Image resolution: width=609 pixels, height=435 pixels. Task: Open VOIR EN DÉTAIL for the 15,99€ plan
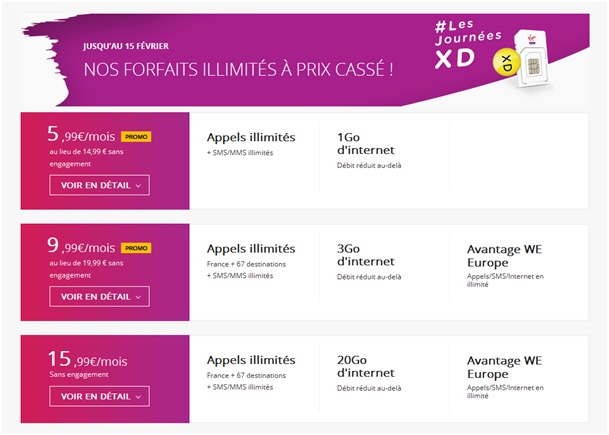(105, 396)
